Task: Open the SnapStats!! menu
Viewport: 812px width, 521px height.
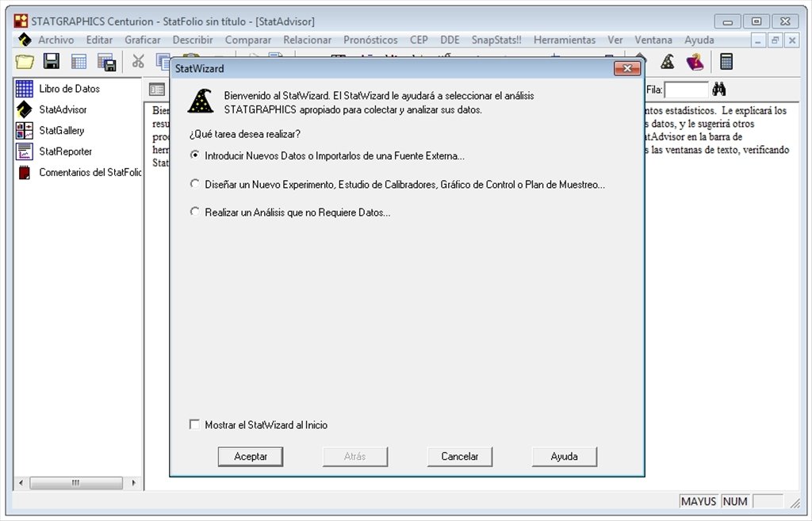Action: 496,40
